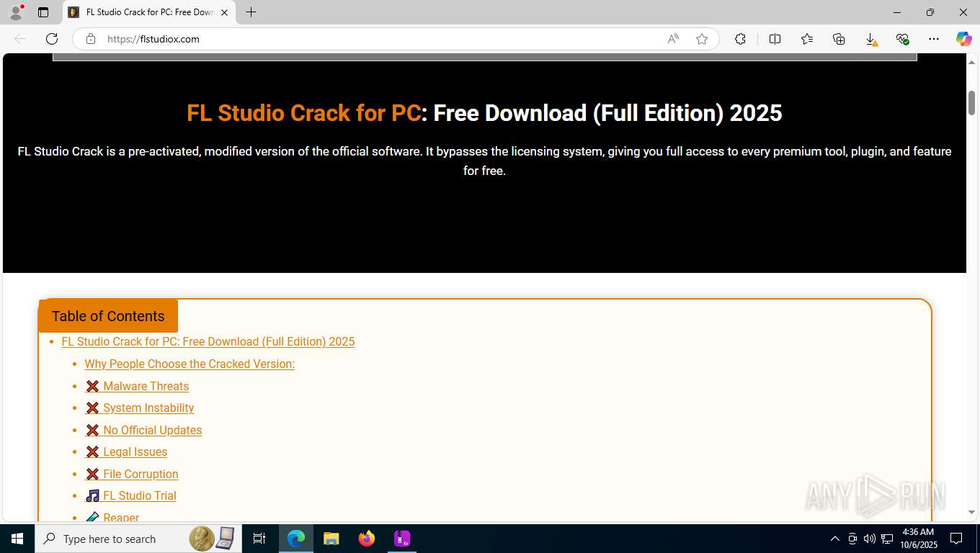Open the clock showing 4:36 AM

[x=918, y=539]
